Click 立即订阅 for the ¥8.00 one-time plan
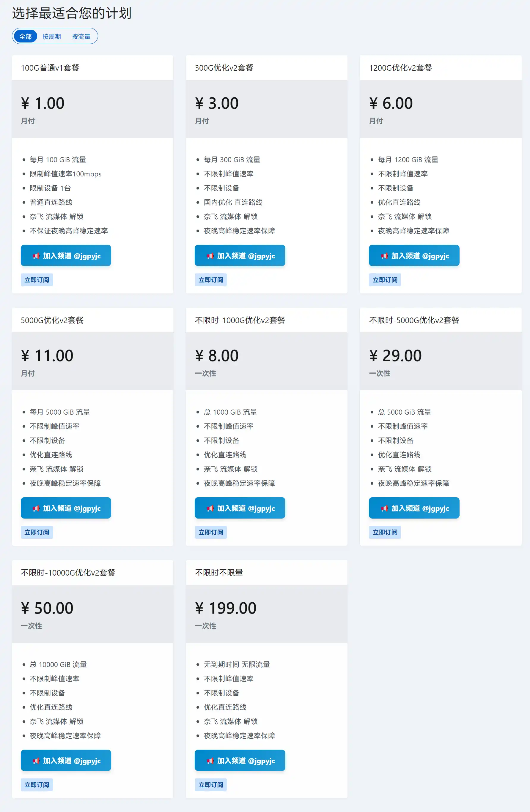This screenshot has width=530, height=812. point(211,532)
